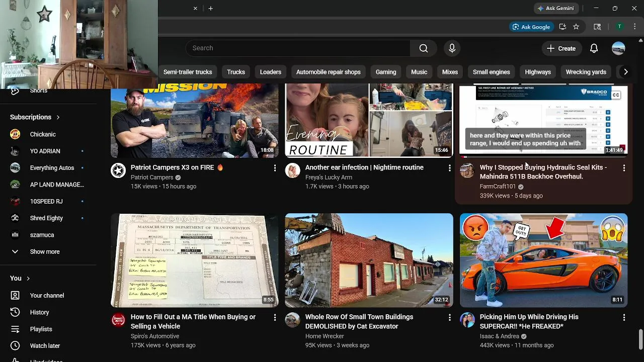Click the FarmCraft101 channel avatar

tap(467, 170)
